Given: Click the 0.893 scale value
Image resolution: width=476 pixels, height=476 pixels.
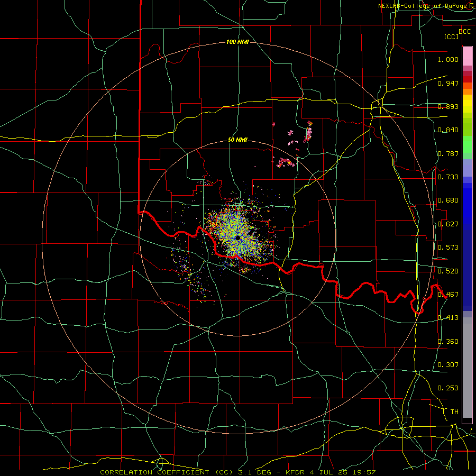Looking at the screenshot, I should coord(448,106).
